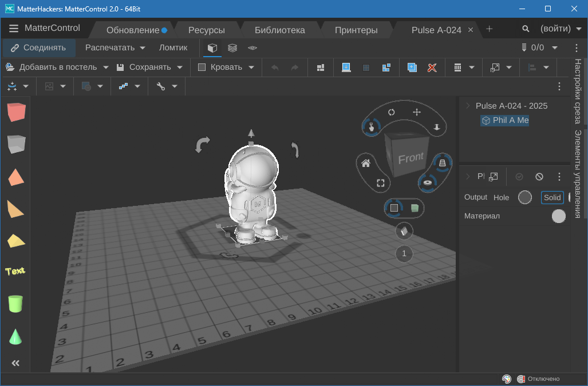Add the yellow half-wedge primitive
This screenshot has height=386, width=588.
pyautogui.click(x=16, y=241)
